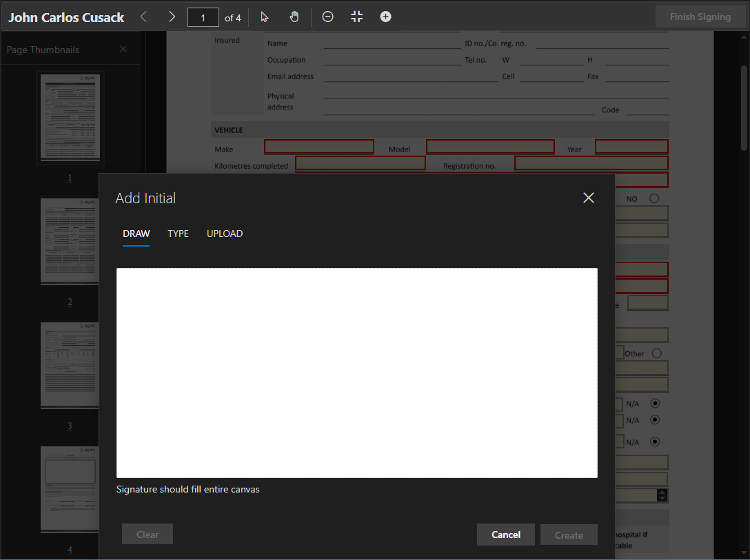Click the page 3 thumbnail label link

70,426
